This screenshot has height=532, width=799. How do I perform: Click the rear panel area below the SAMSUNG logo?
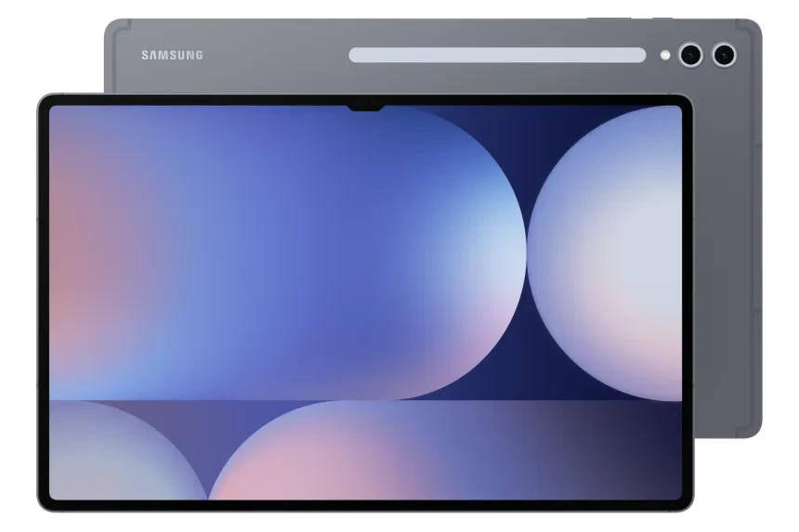click(x=172, y=79)
